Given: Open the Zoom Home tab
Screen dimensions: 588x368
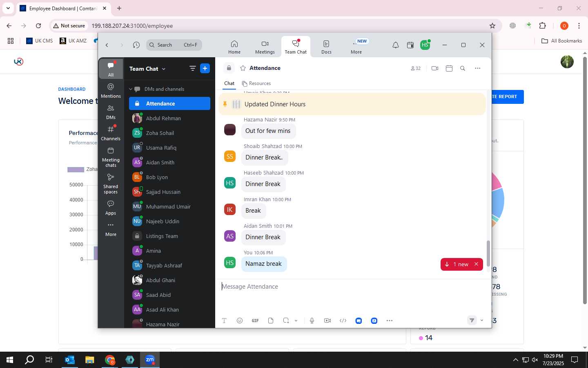Looking at the screenshot, I should [x=234, y=47].
